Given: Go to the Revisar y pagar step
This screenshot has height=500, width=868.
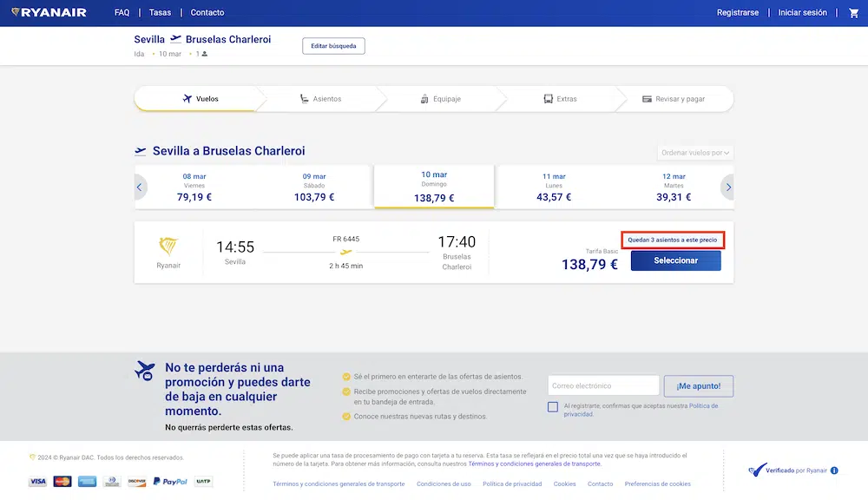Looking at the screenshot, I should point(674,99).
